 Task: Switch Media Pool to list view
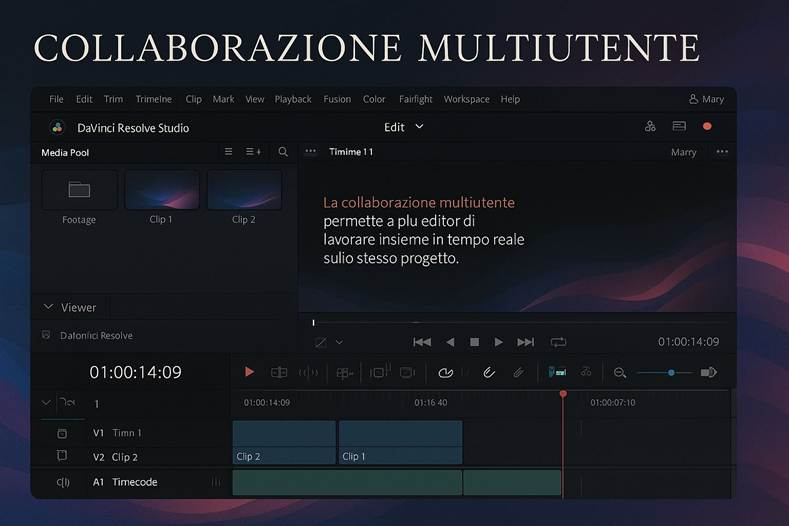click(228, 152)
